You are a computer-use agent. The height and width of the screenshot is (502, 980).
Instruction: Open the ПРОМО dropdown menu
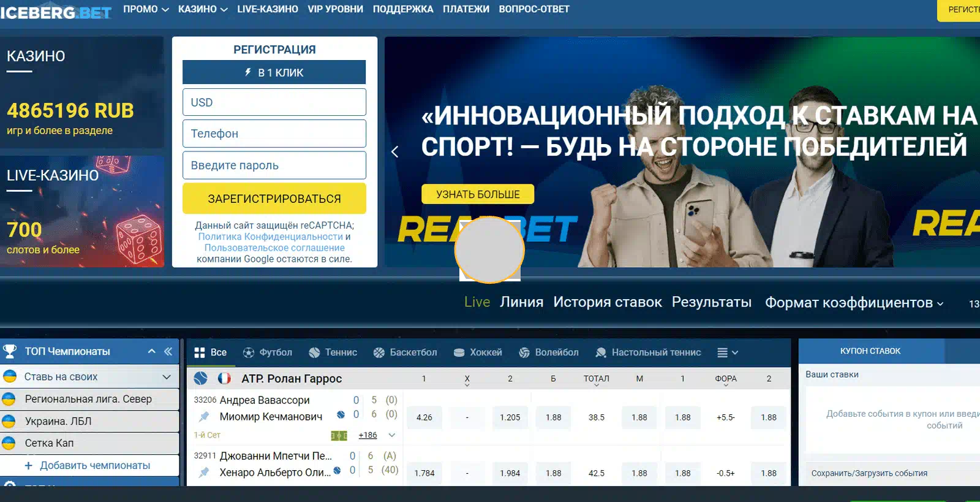tap(146, 9)
